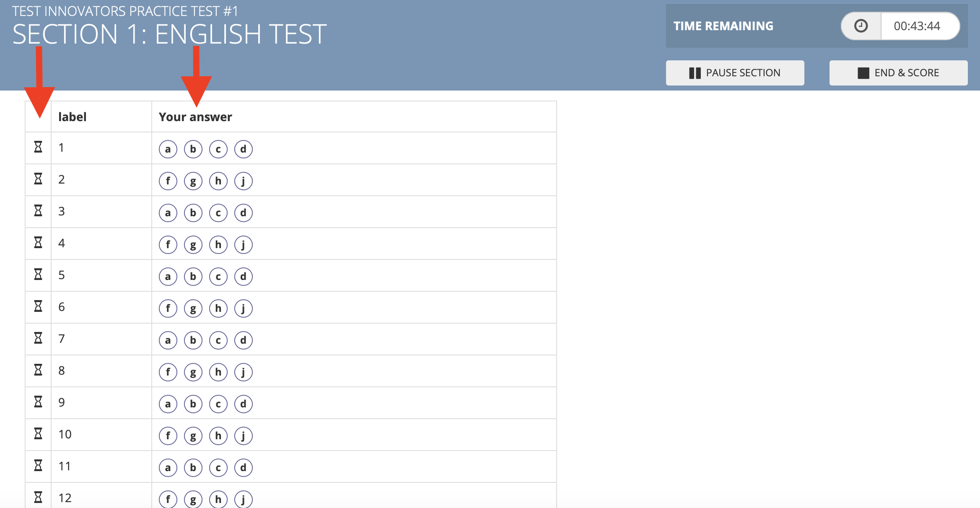
Task: Pick answer d for question 3
Action: point(244,213)
